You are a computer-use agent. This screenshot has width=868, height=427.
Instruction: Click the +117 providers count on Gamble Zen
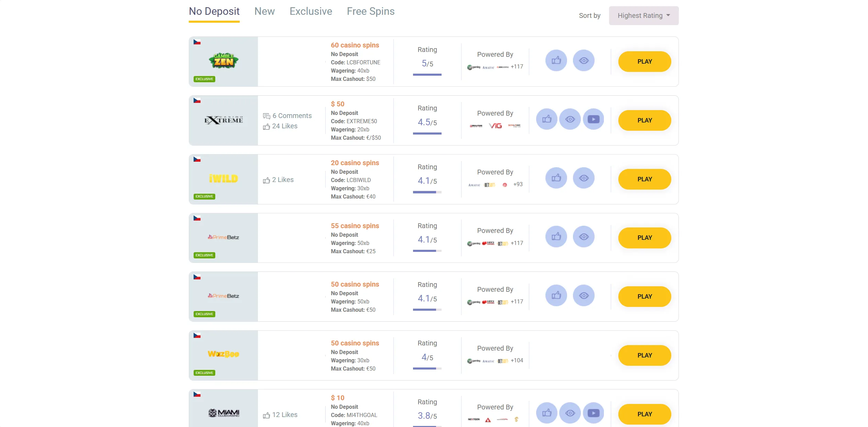517,67
